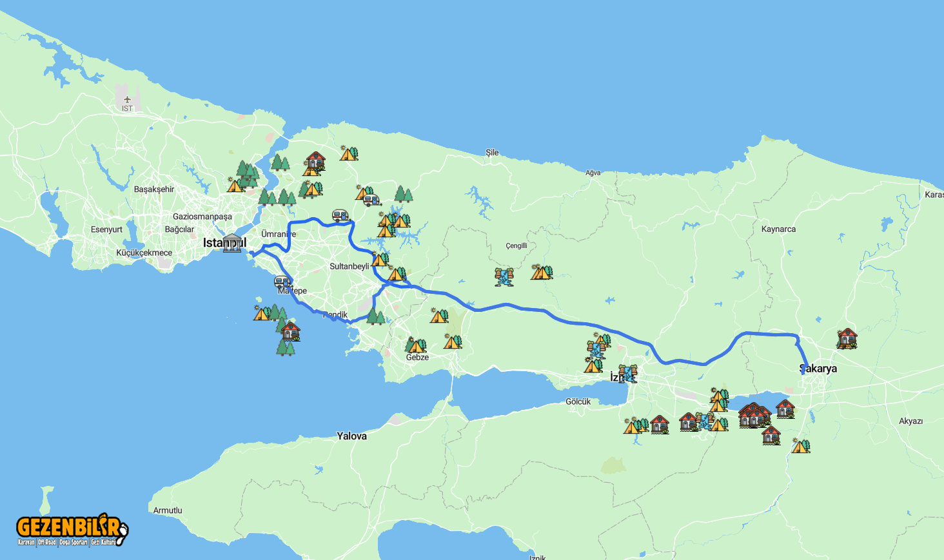Click the Sultanbeyli district label
The image size is (944, 560).
349,266
